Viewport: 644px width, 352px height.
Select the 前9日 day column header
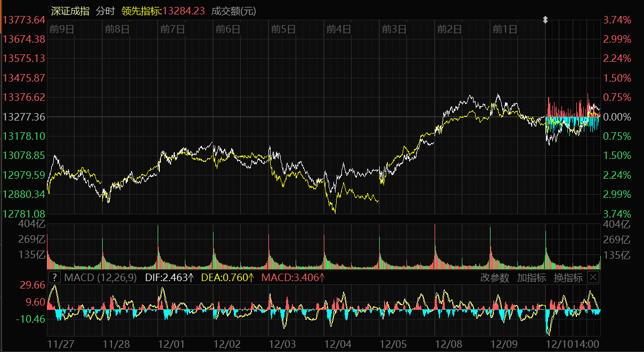click(x=61, y=29)
